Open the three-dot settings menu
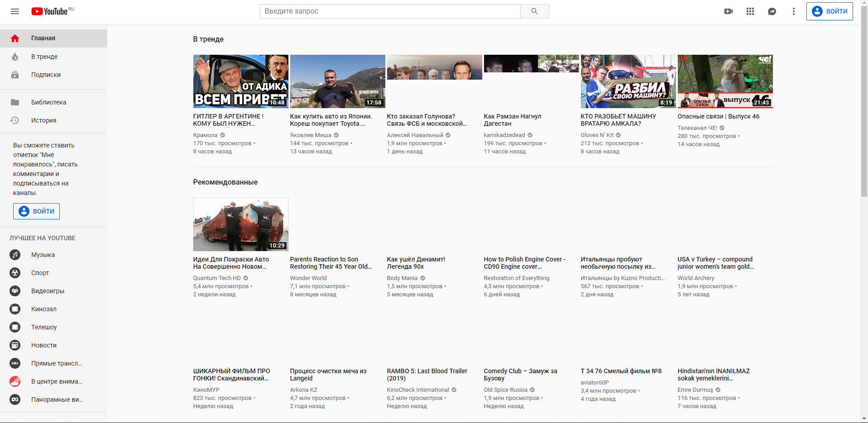 tap(794, 11)
